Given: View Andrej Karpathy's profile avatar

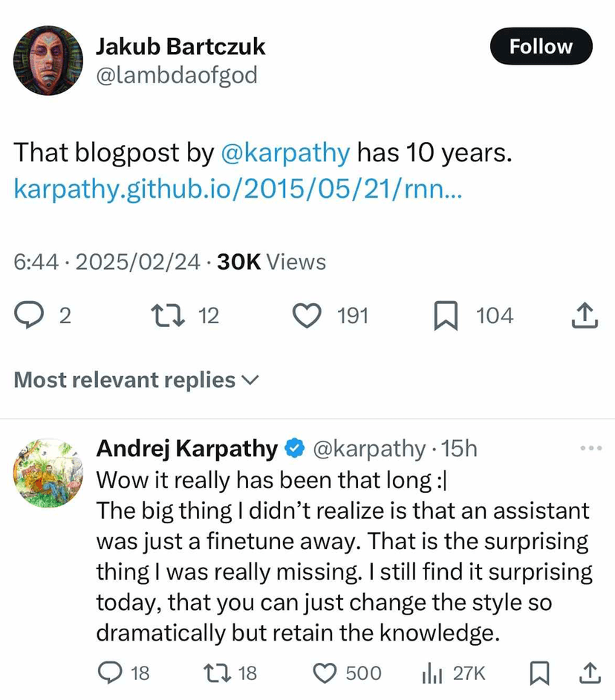Looking at the screenshot, I should pos(48,473).
